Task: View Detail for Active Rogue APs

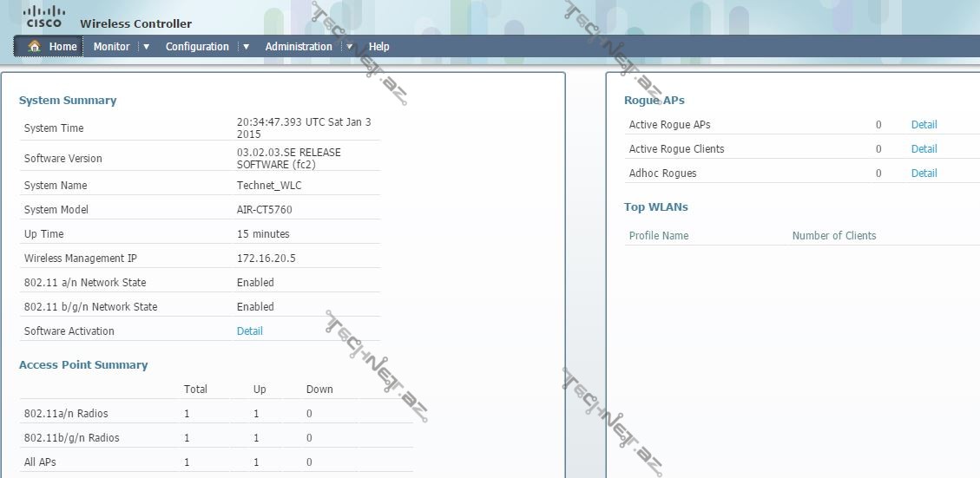Action: (924, 125)
